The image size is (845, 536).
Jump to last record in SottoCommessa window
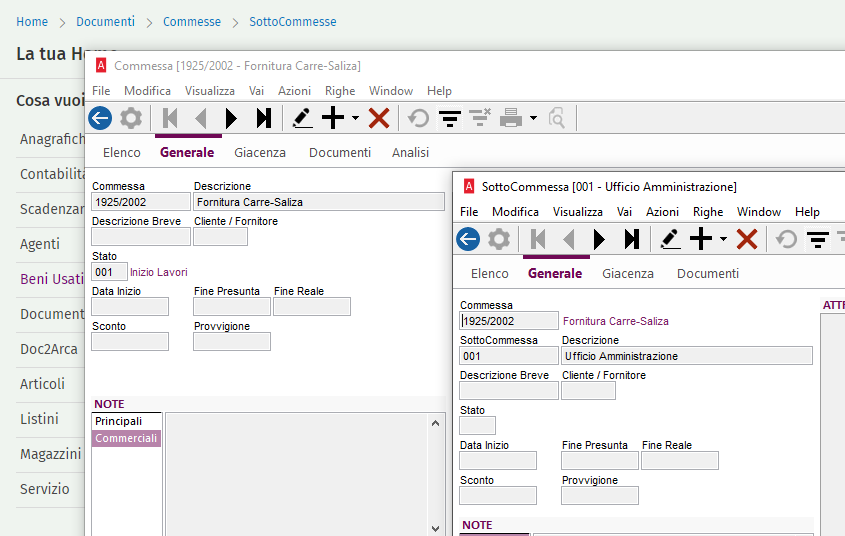632,239
